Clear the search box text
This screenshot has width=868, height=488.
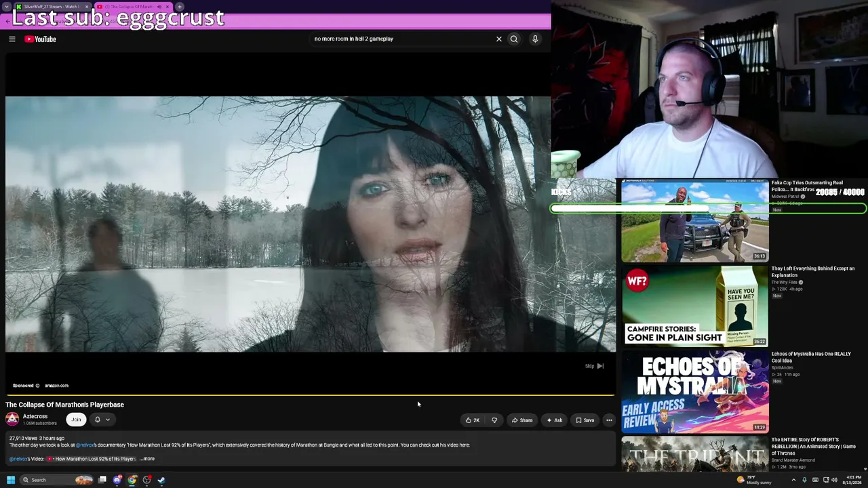coord(499,39)
